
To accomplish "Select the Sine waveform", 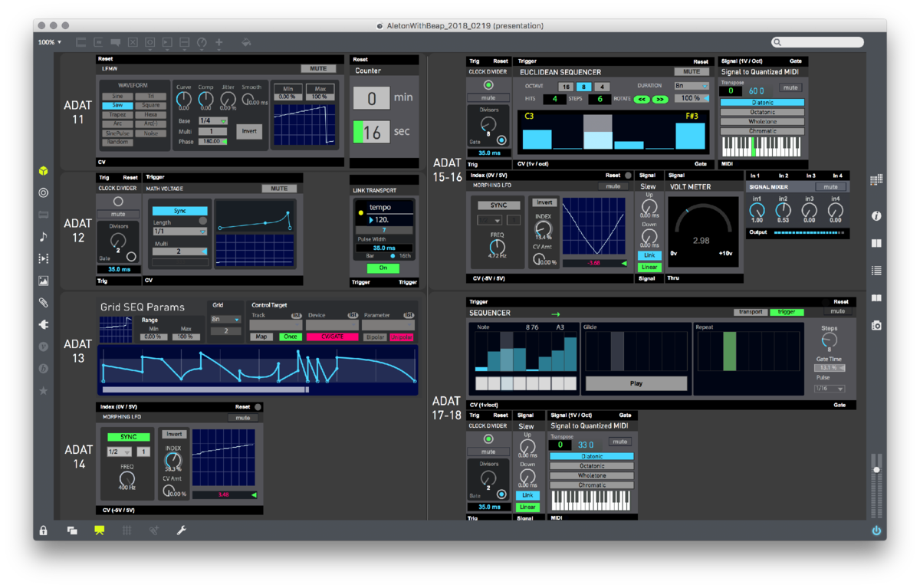I will click(117, 96).
